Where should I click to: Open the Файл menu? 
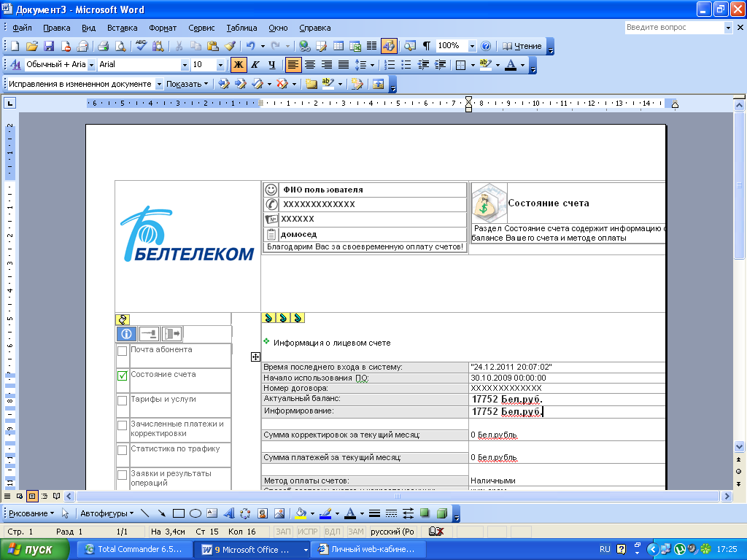coord(22,28)
